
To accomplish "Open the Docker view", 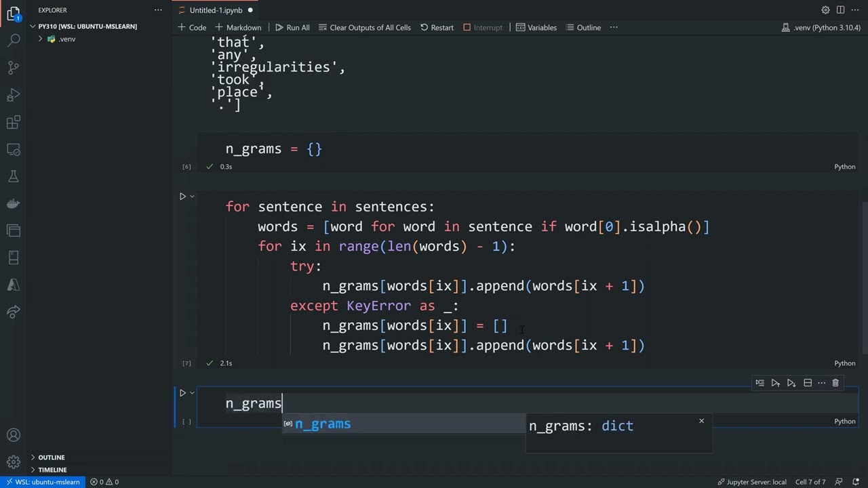I will [13, 203].
